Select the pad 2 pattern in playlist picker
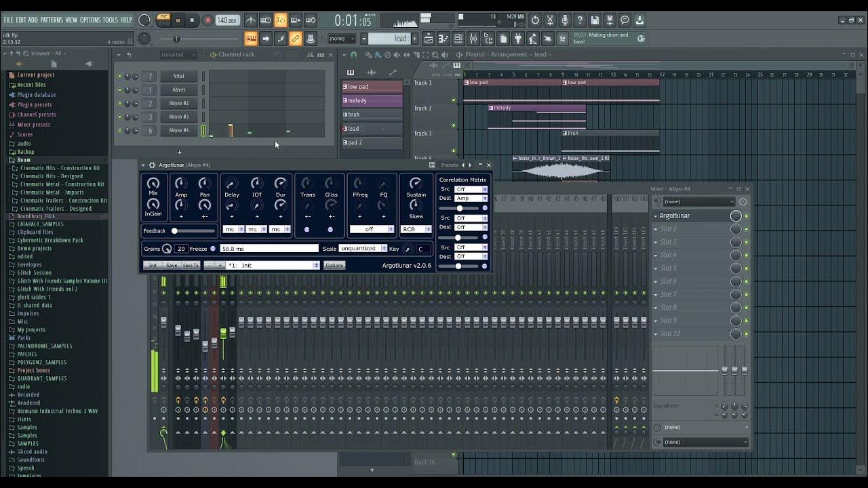This screenshot has width=868, height=488. pos(372,142)
